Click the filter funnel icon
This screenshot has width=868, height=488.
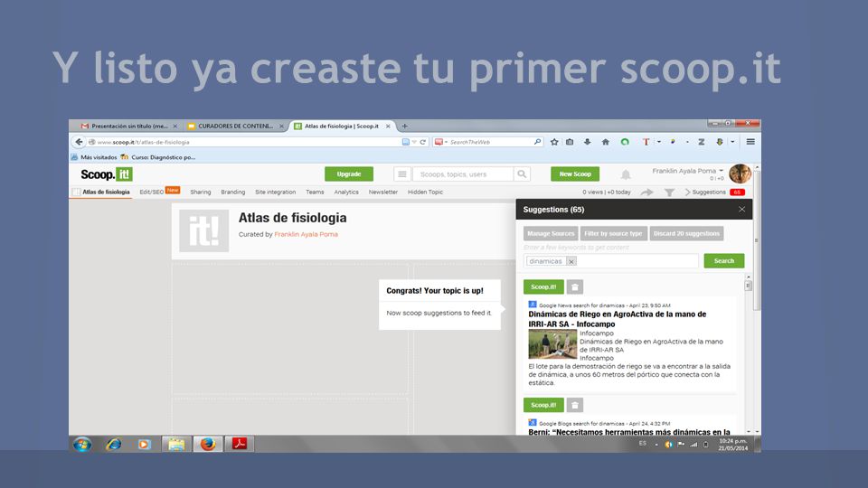point(669,192)
